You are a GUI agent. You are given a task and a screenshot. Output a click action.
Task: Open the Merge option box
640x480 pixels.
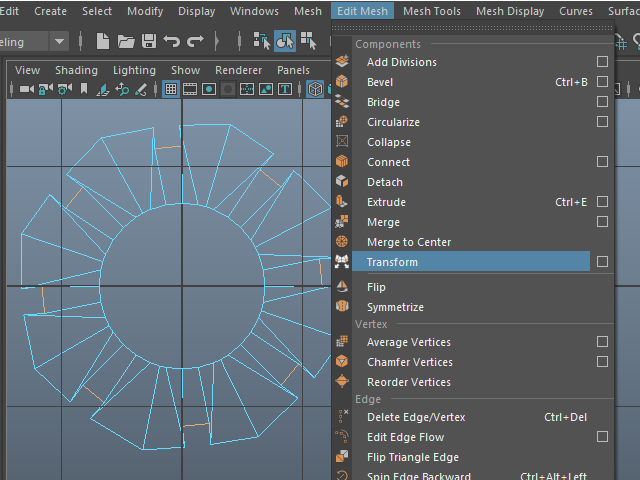click(x=602, y=222)
